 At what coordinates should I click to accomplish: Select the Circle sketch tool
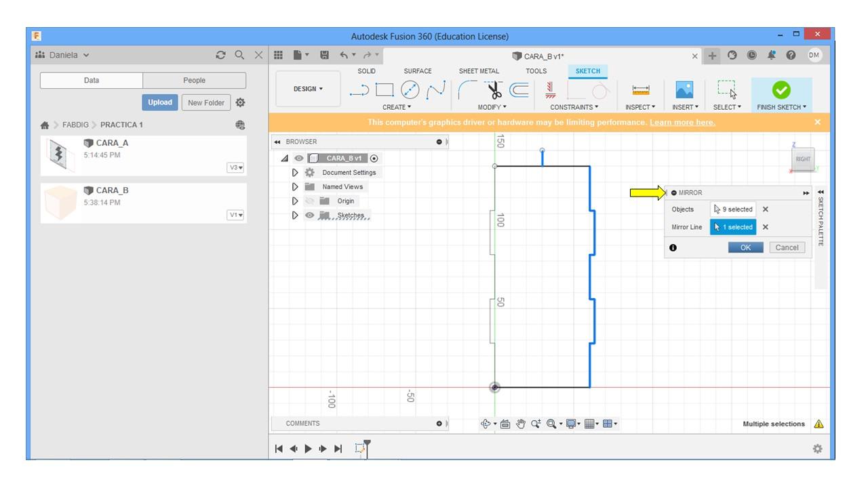pyautogui.click(x=410, y=89)
